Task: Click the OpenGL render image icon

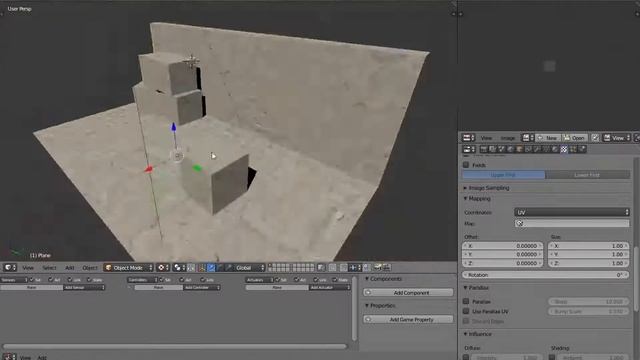Action: [x=378, y=268]
